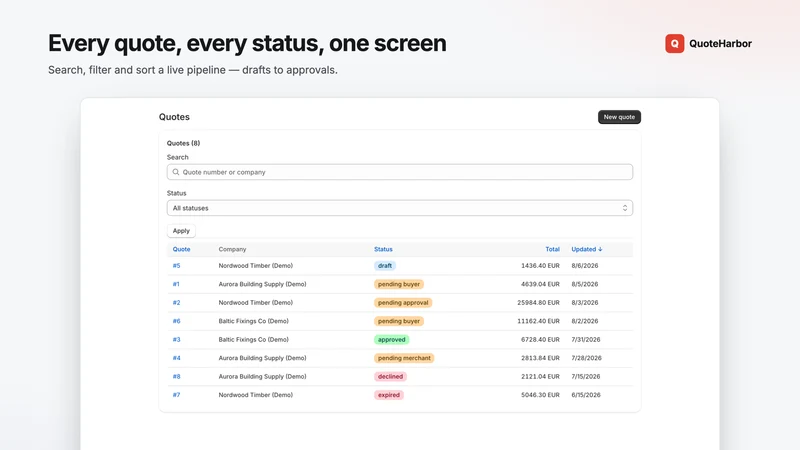The height and width of the screenshot is (450, 800).
Task: Click the Apply filter button
Action: (181, 231)
